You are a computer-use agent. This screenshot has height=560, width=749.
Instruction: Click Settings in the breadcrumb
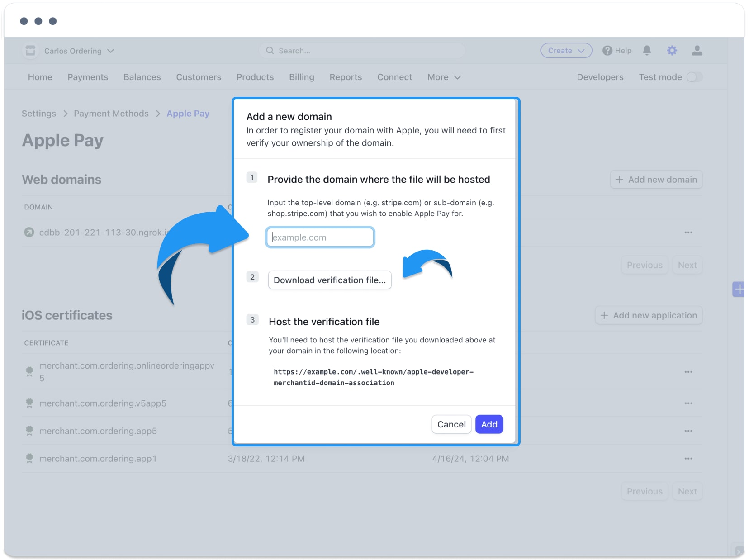39,114
